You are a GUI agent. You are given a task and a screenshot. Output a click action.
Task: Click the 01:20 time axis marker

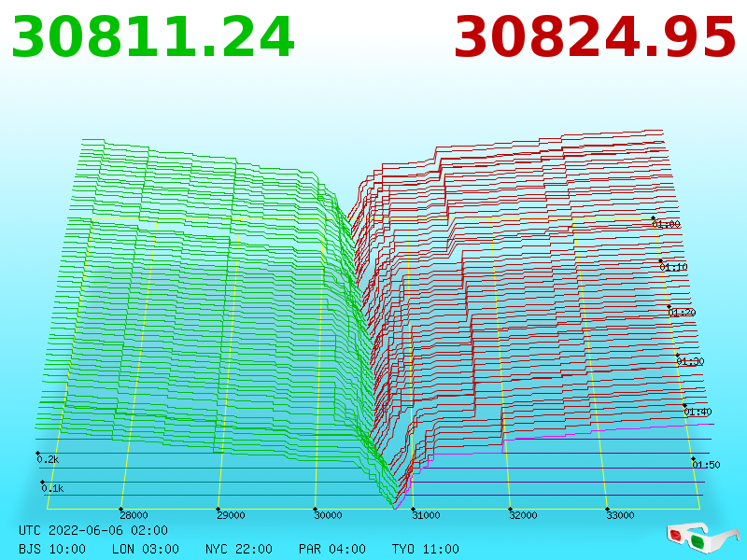(x=683, y=313)
